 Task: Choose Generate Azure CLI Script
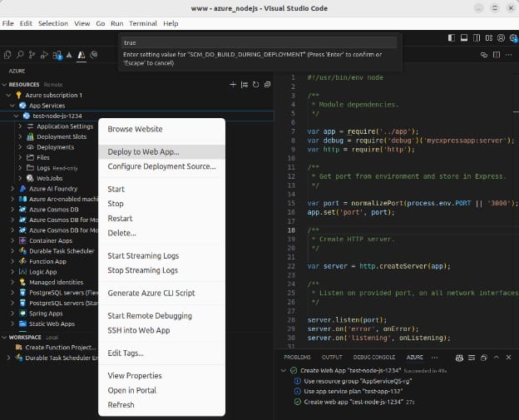[161, 294]
